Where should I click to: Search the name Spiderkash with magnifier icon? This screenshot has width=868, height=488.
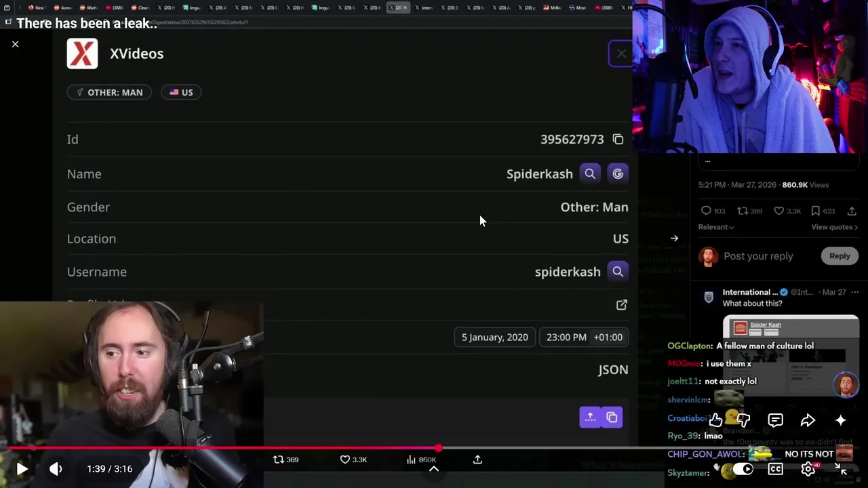coord(590,174)
